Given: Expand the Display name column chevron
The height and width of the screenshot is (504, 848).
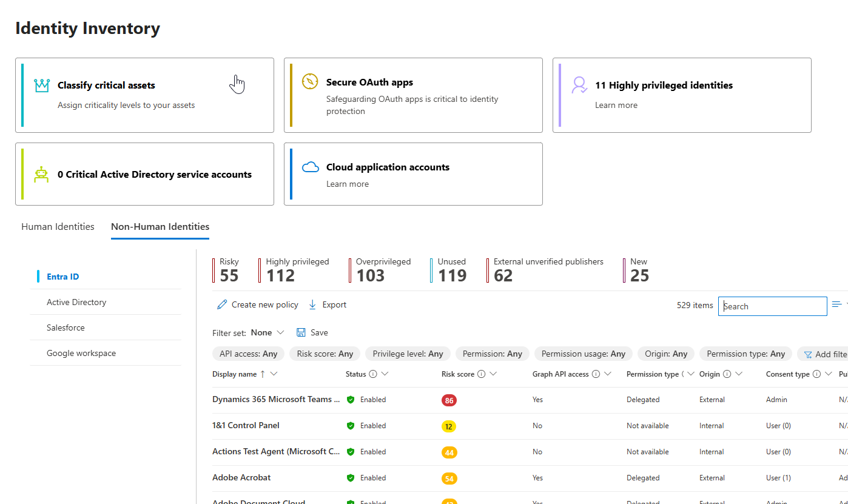Looking at the screenshot, I should (274, 374).
